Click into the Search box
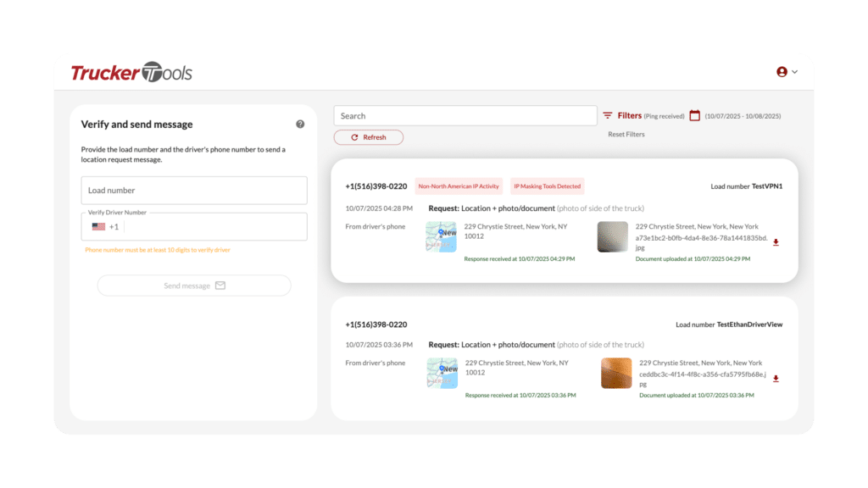 pos(465,116)
